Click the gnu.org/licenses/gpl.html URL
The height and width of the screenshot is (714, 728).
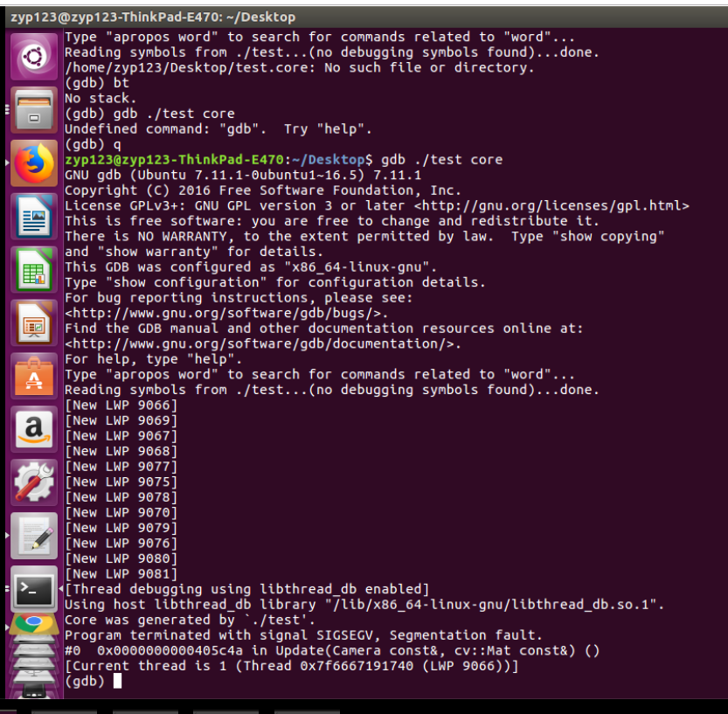pyautogui.click(x=551, y=205)
